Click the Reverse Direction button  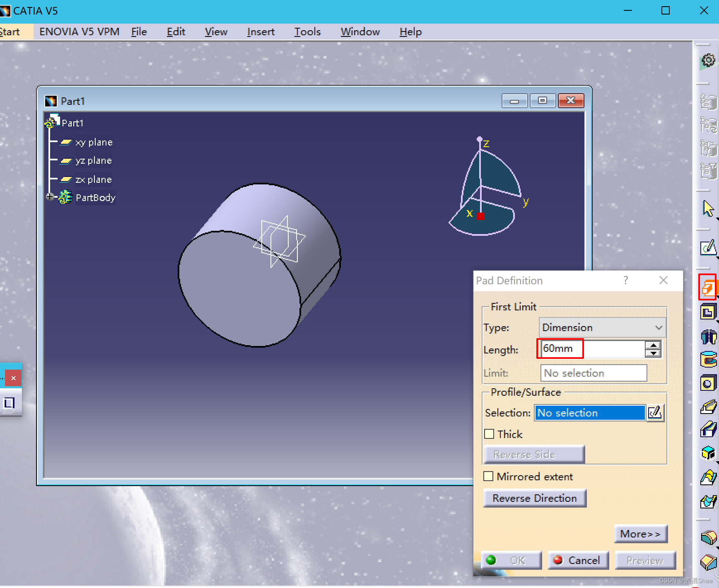point(535,498)
